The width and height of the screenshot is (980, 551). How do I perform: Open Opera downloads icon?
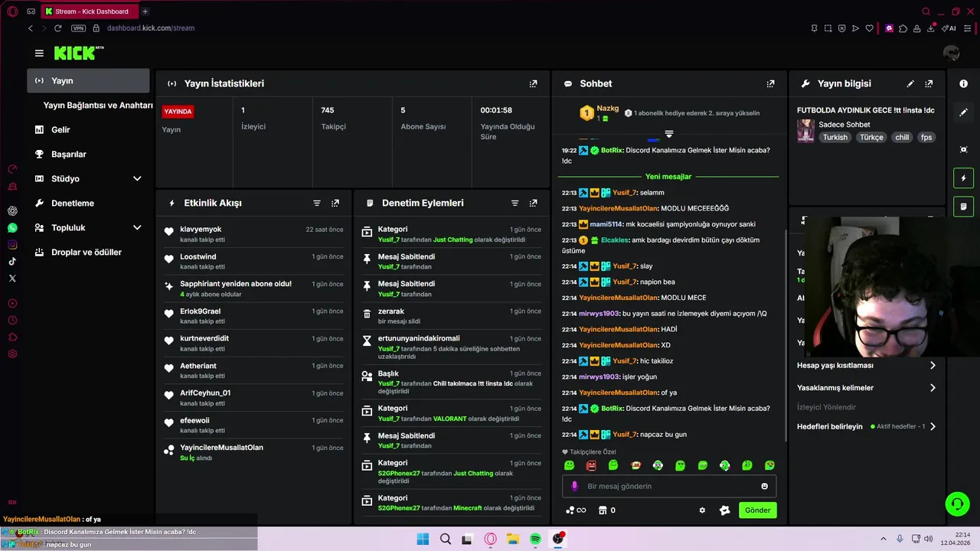pyautogui.click(x=932, y=28)
